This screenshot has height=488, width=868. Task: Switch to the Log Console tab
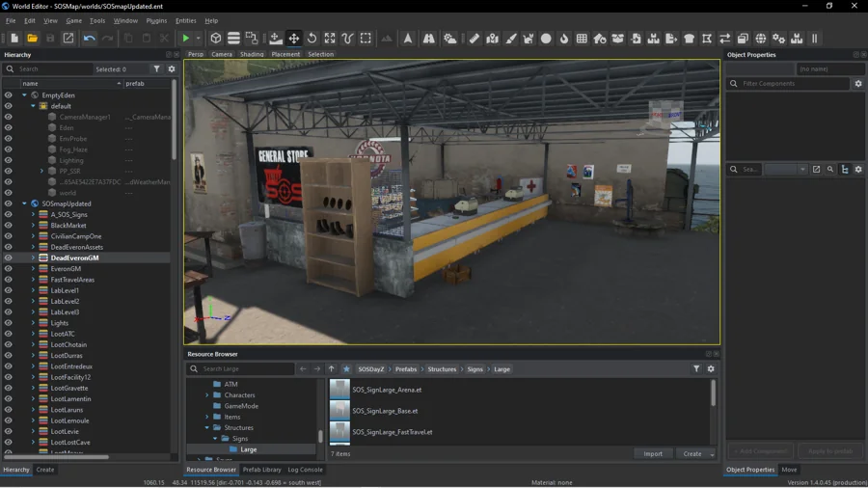click(305, 470)
